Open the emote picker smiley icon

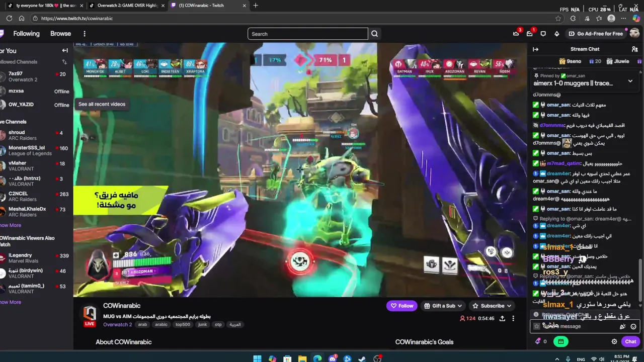click(x=633, y=326)
